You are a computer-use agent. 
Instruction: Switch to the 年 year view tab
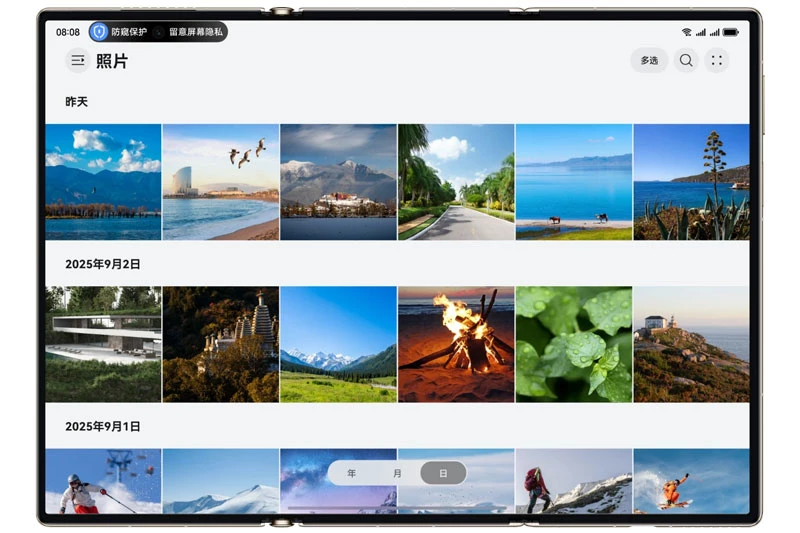[x=351, y=473]
